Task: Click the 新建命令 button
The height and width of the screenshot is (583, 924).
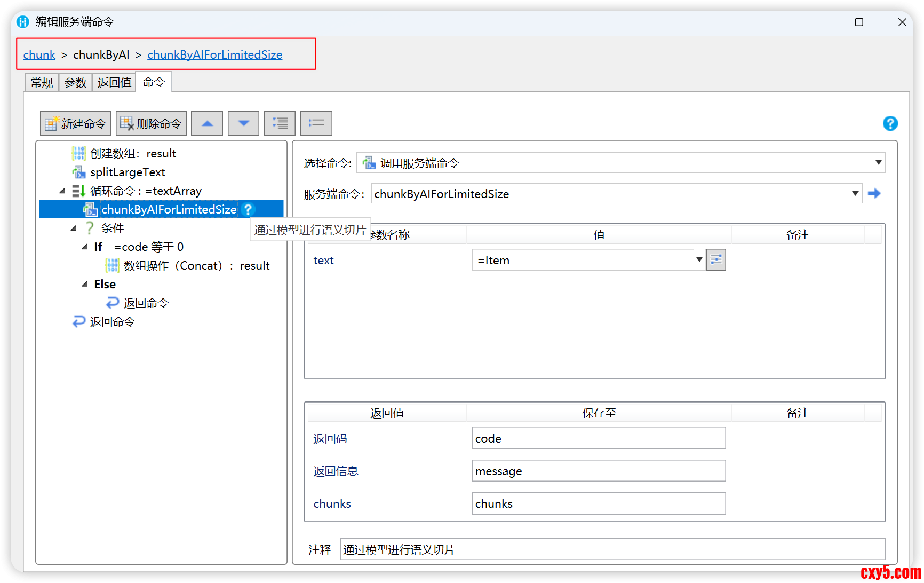Action: (75, 123)
